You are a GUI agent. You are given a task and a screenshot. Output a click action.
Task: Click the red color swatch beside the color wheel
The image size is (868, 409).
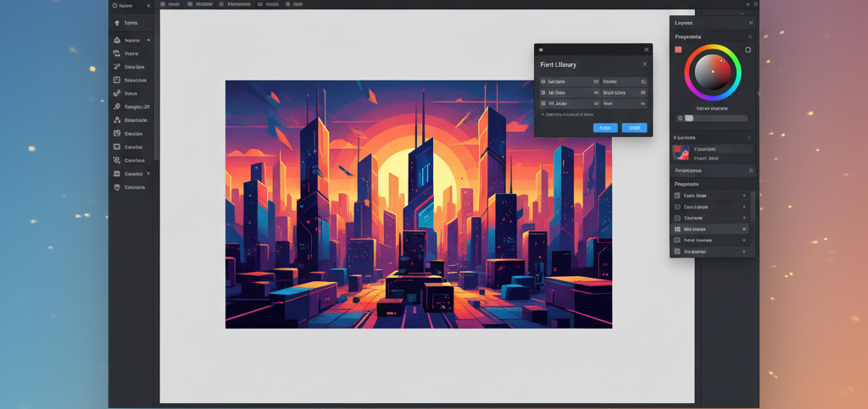678,50
